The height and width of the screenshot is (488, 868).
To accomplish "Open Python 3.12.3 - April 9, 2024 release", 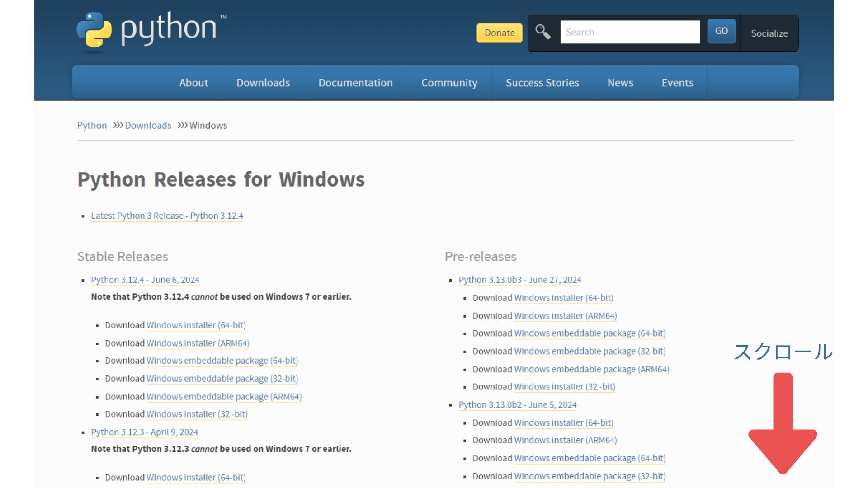I will coord(145,432).
